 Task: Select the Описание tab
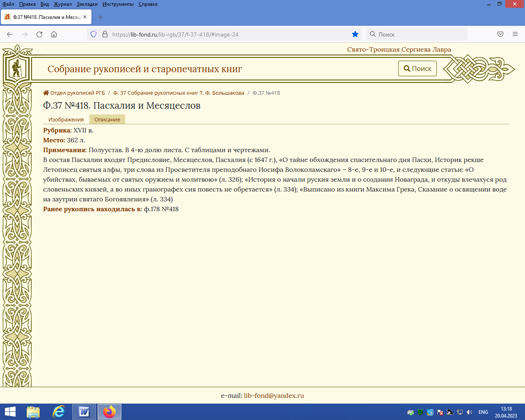pyautogui.click(x=107, y=119)
